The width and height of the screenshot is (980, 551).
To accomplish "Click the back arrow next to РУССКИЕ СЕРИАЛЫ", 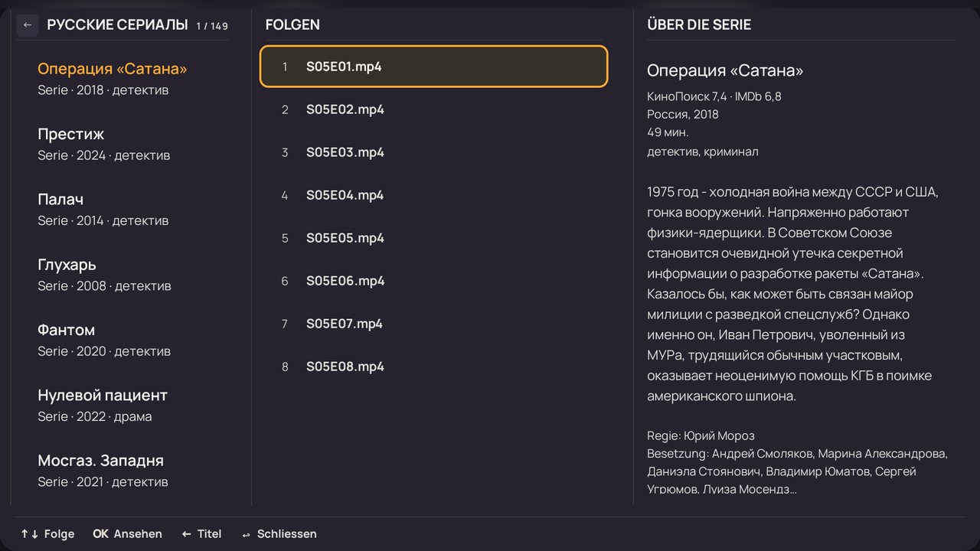I will click(x=28, y=25).
